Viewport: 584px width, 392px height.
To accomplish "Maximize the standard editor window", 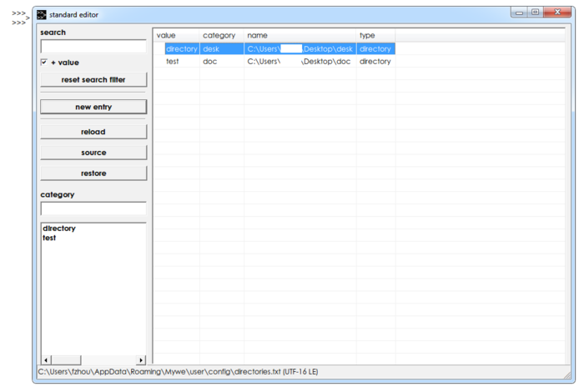I will (535, 13).
